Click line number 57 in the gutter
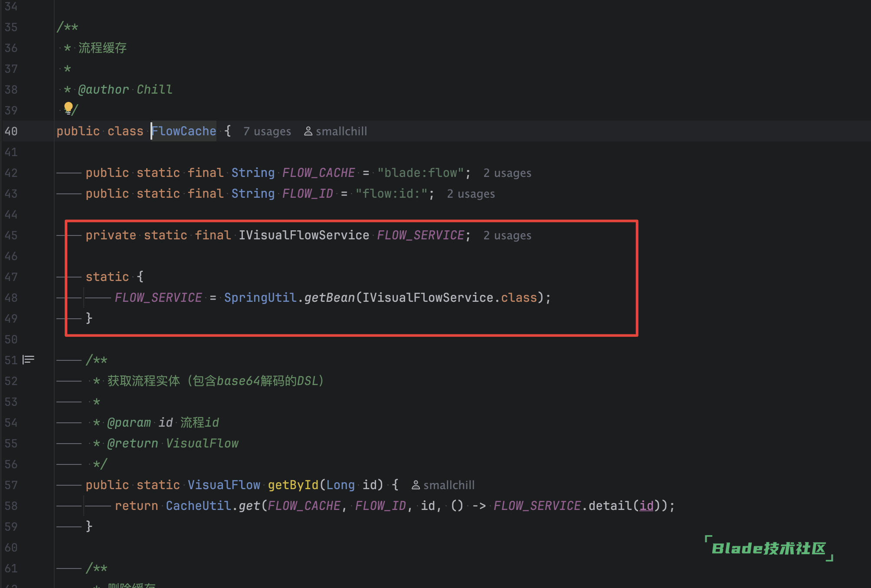Screen dimensions: 871x588 11,485
